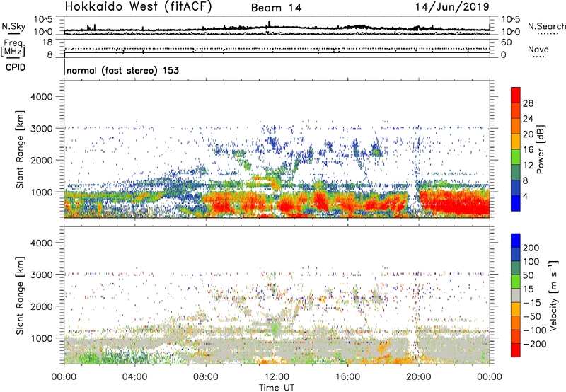Click the "Velocity [m s-1]" color bar title
Viewport: 566px width, 392px height.
point(553,295)
